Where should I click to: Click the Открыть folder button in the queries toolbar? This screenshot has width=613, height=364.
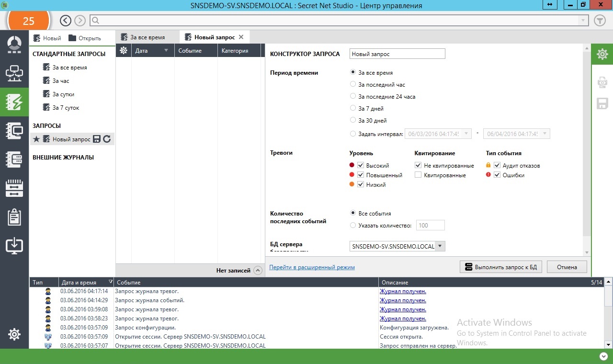click(x=85, y=38)
